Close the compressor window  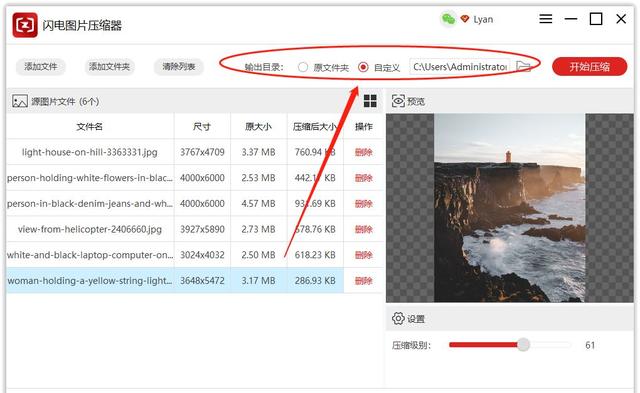pos(621,19)
